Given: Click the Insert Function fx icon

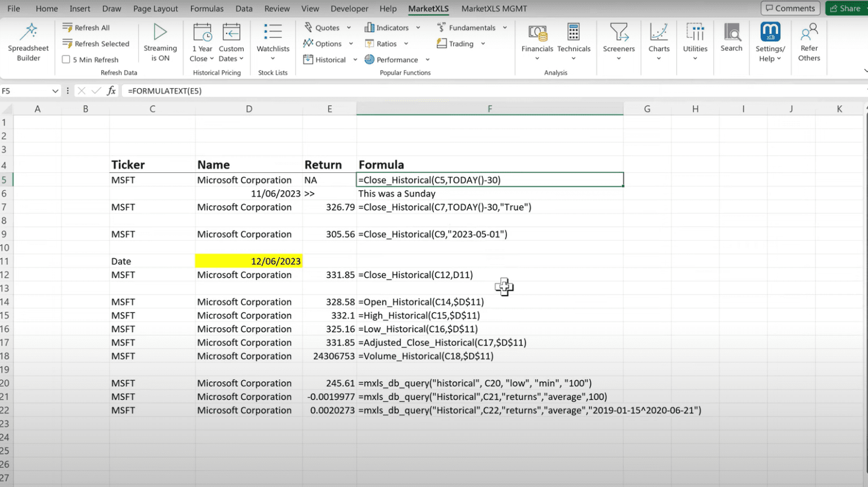Looking at the screenshot, I should 111,90.
